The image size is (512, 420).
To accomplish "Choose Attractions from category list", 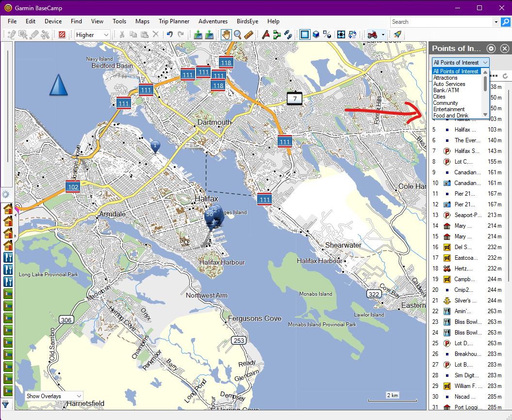I will coord(445,78).
